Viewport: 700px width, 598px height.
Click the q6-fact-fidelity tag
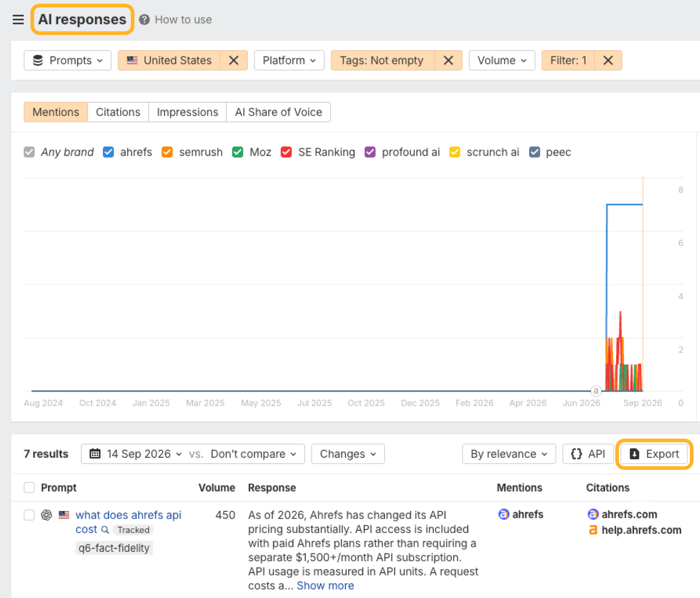pos(114,548)
